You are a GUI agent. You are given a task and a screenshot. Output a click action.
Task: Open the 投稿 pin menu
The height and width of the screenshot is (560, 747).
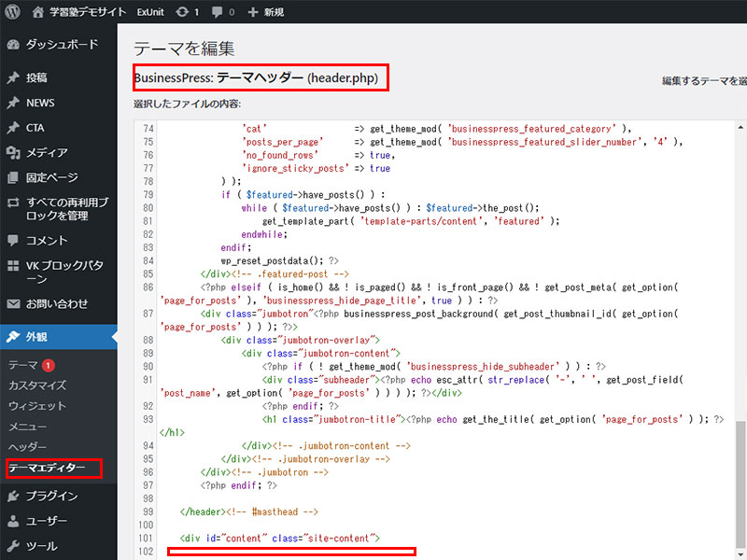pos(36,77)
